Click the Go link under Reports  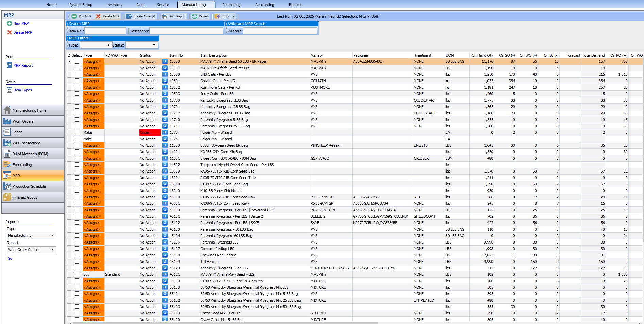point(10,258)
